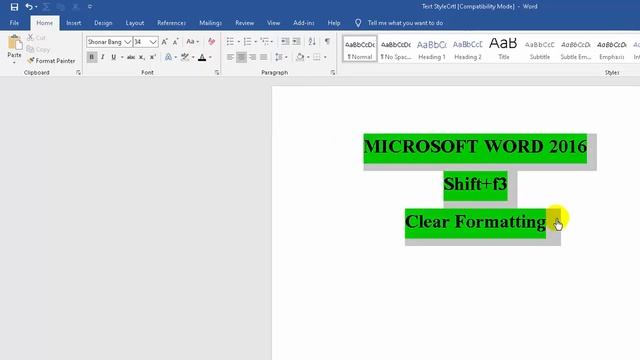Apply the Title style
The height and width of the screenshot is (360, 640).
504,49
